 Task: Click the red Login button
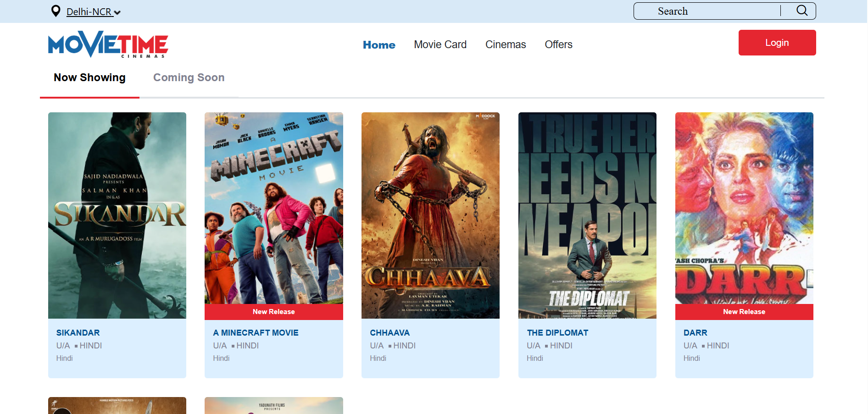pyautogui.click(x=777, y=43)
